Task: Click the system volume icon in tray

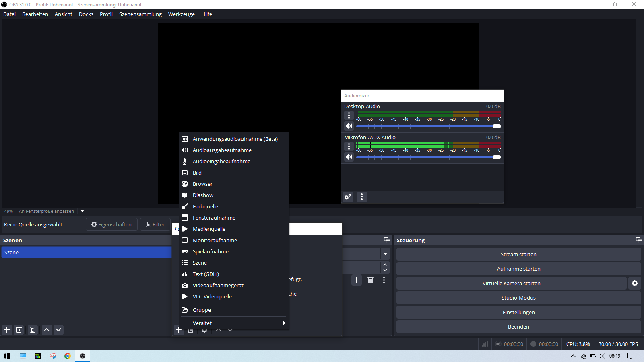Action: tap(602, 356)
